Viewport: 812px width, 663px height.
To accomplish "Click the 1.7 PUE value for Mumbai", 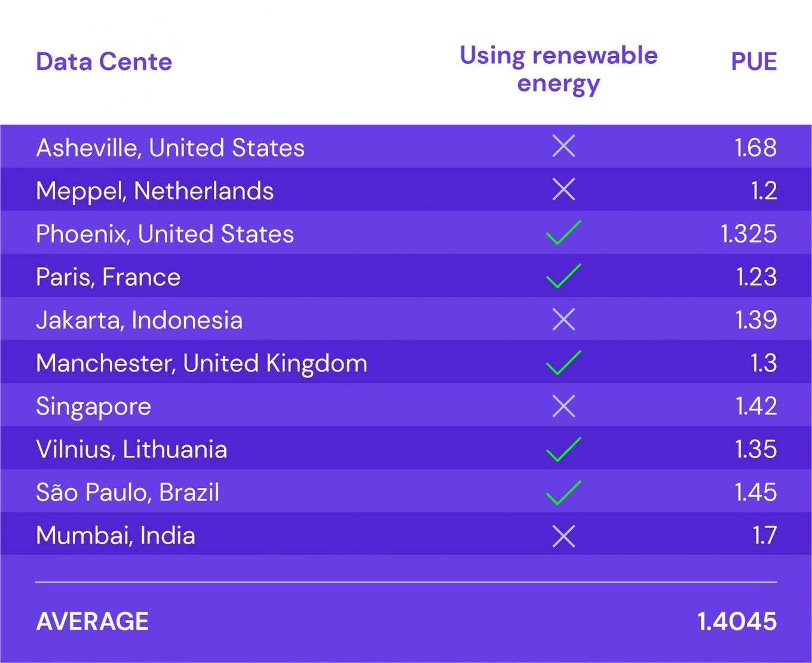I will click(x=764, y=535).
